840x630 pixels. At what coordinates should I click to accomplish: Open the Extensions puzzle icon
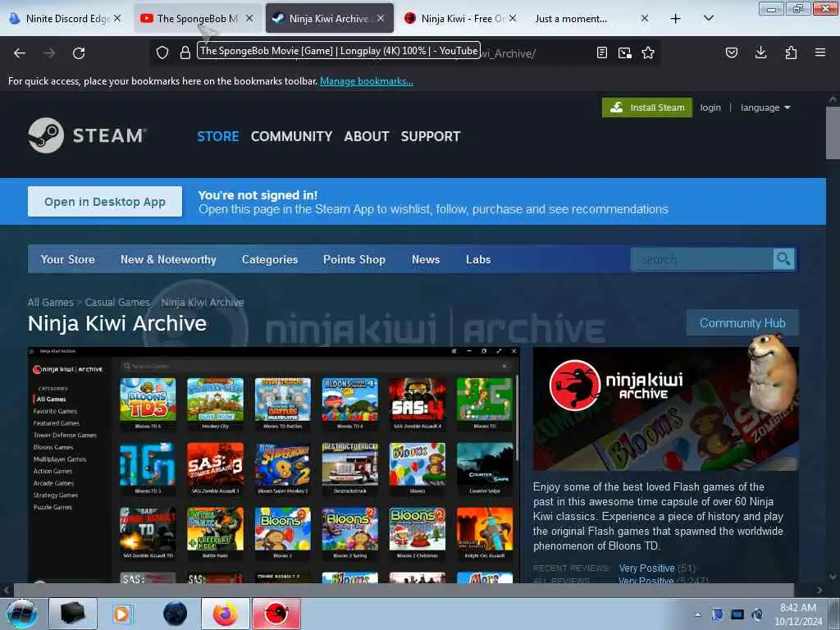click(791, 52)
